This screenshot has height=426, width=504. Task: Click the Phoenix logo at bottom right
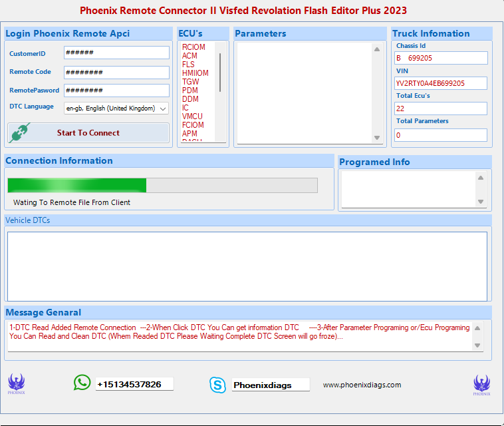[x=481, y=385]
